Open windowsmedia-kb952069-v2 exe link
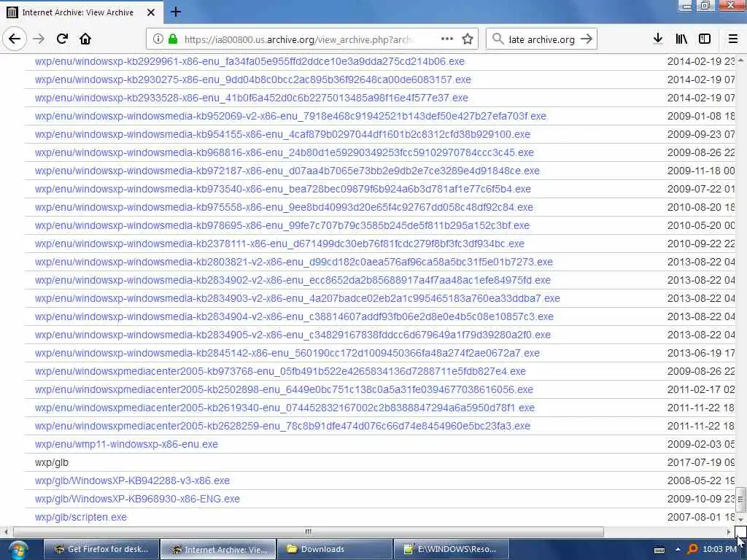The height and width of the screenshot is (560, 747). (x=290, y=116)
